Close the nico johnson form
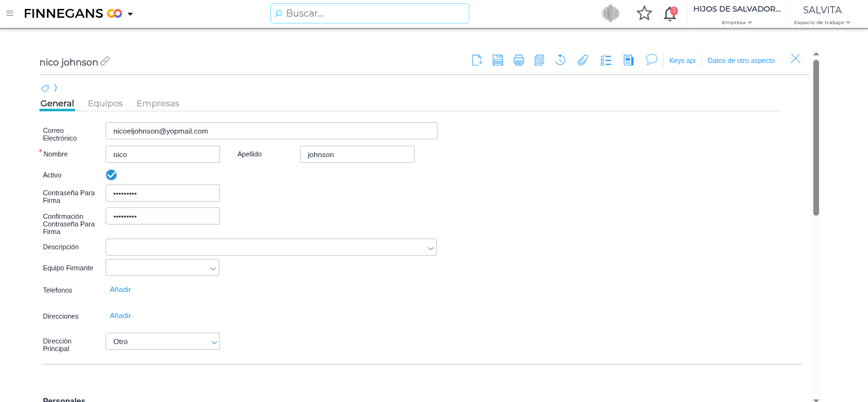Image resolution: width=868 pixels, height=402 pixels. click(796, 59)
